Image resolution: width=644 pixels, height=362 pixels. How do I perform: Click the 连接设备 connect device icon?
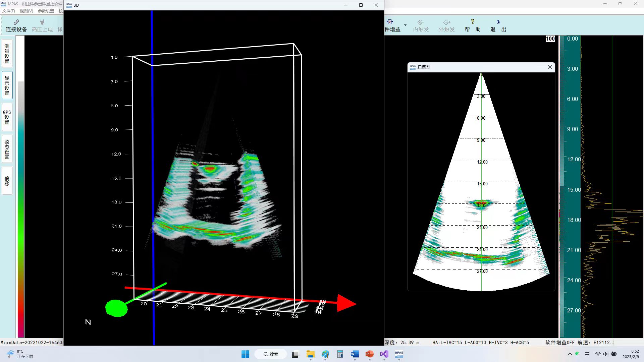[x=16, y=22]
